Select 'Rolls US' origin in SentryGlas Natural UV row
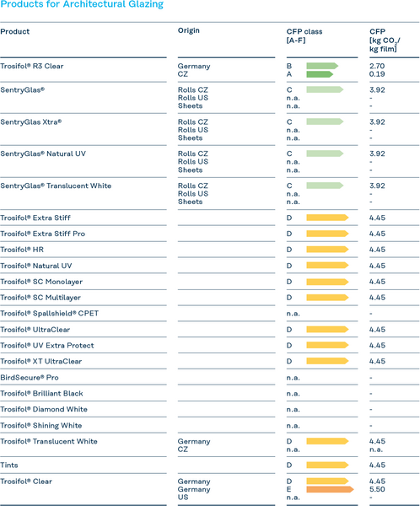This screenshot has width=420, height=506. tap(193, 162)
